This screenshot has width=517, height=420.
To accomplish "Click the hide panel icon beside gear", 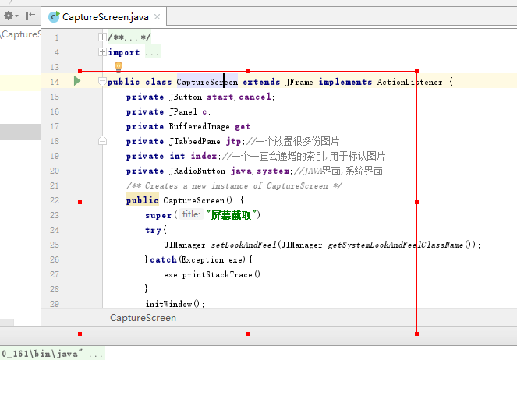I will tap(30, 16).
